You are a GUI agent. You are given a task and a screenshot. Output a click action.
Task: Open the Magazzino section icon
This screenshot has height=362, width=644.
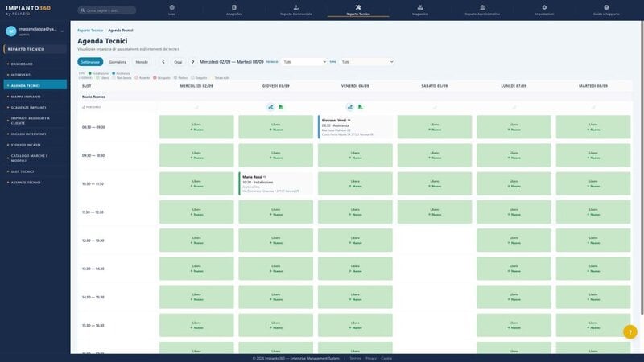point(420,7)
